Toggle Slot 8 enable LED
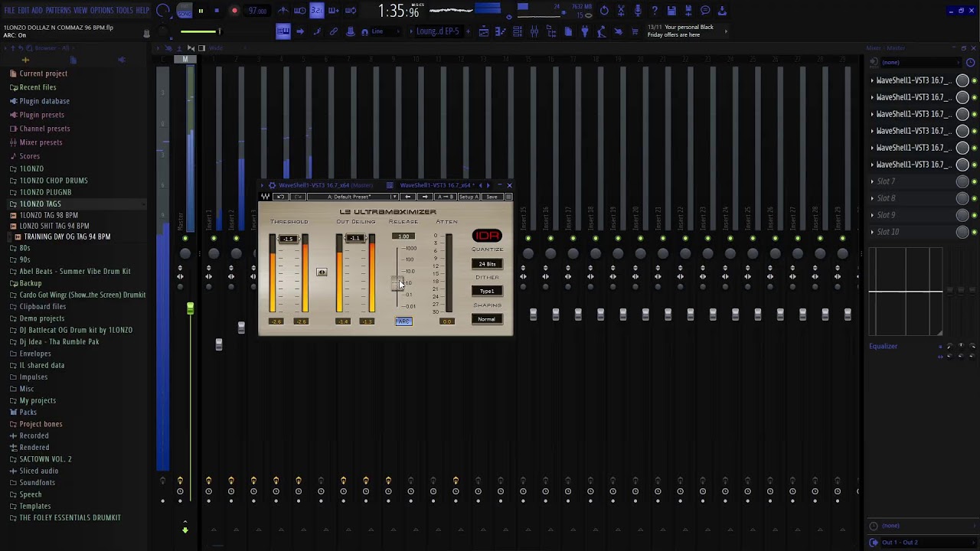Image resolution: width=980 pixels, height=551 pixels. click(974, 198)
